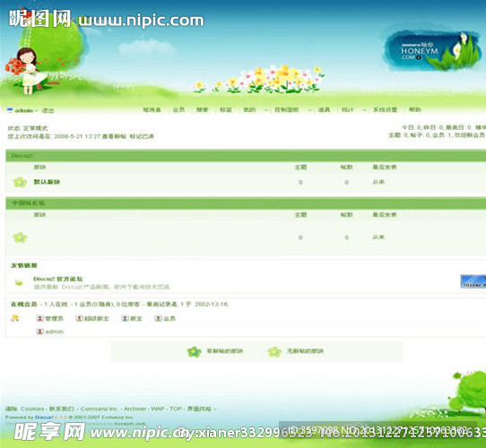This screenshot has height=448, width=486.
Task: Click the 超级版主 role avatar icon
Action: pos(79,318)
